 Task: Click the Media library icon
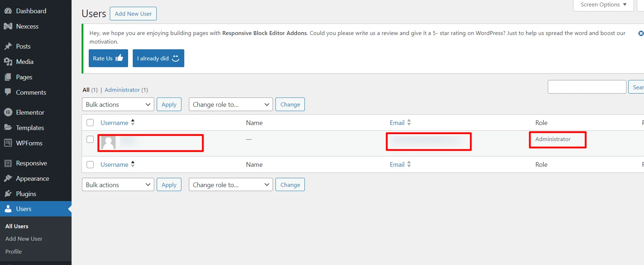click(x=8, y=62)
